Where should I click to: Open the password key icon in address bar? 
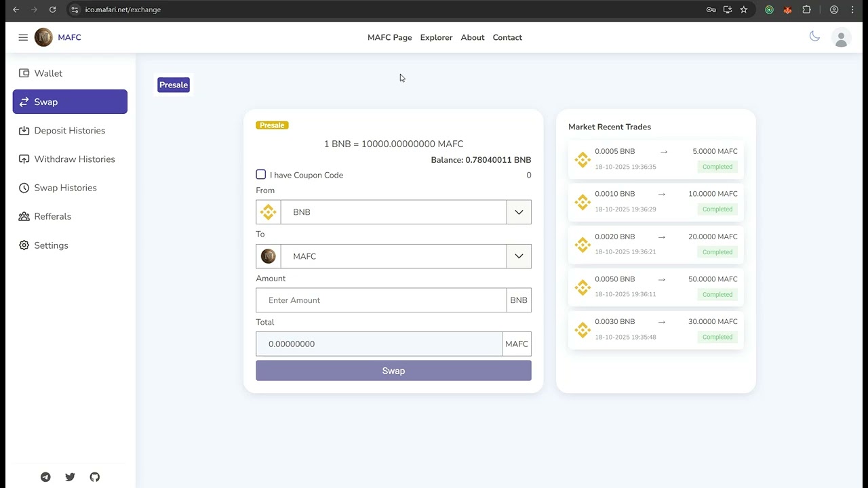tap(711, 9)
